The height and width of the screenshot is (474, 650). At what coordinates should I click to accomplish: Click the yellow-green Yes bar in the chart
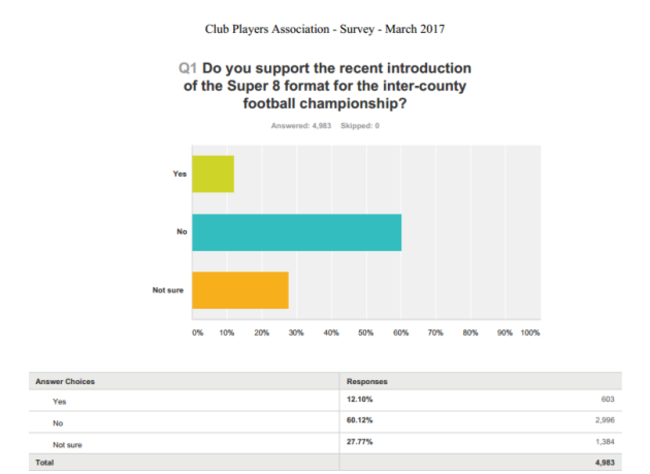213,174
